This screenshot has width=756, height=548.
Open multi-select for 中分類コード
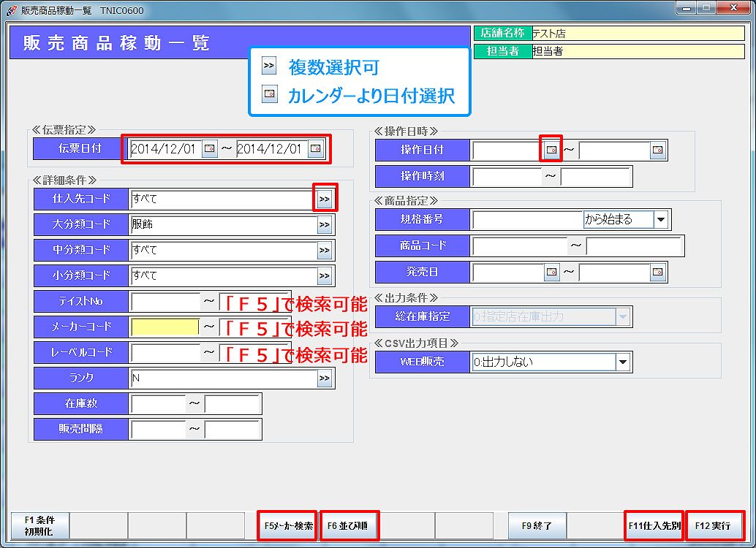click(x=325, y=251)
